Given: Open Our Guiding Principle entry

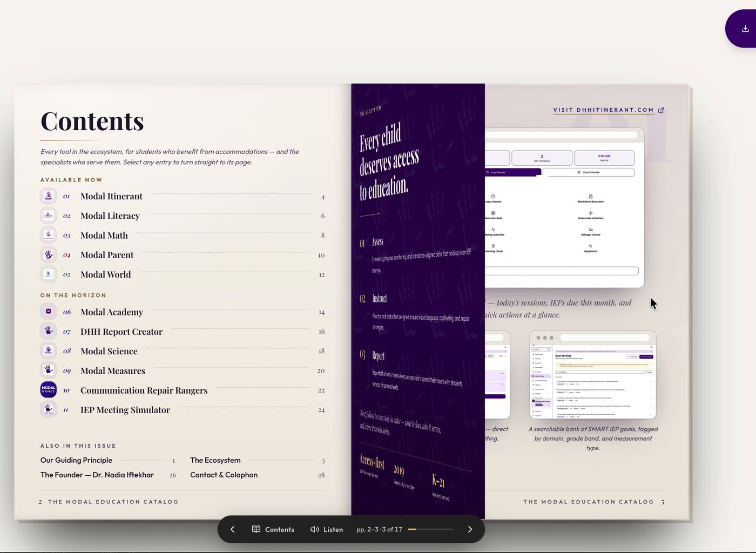Looking at the screenshot, I should [108, 460].
